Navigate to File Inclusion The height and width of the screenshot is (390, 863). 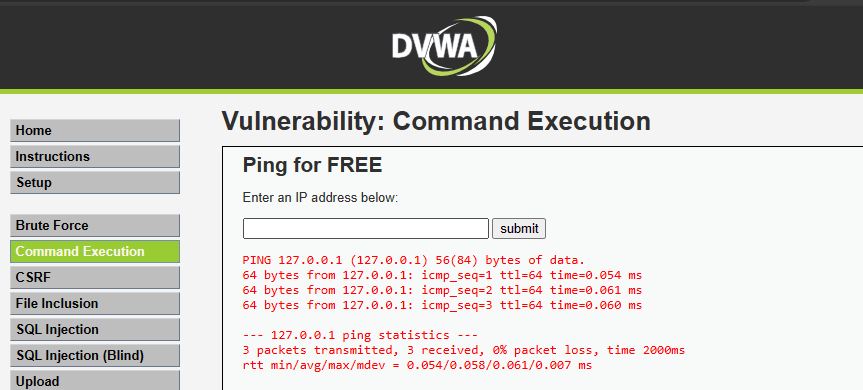(x=95, y=303)
